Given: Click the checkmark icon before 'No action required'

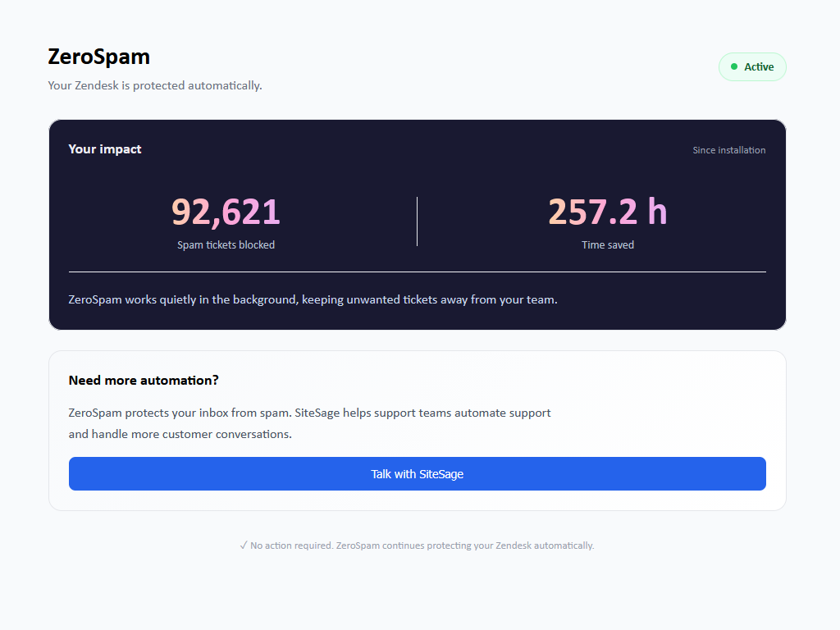Looking at the screenshot, I should click(244, 546).
